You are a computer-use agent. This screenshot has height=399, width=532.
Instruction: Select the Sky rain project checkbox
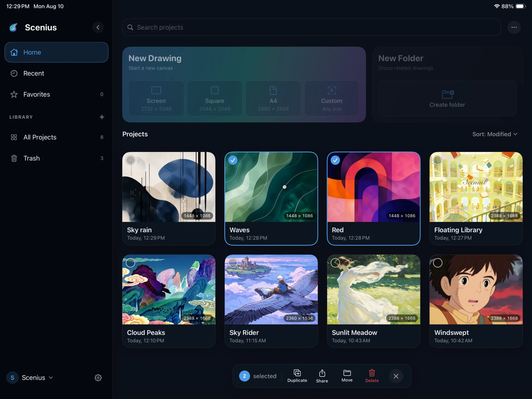130,160
